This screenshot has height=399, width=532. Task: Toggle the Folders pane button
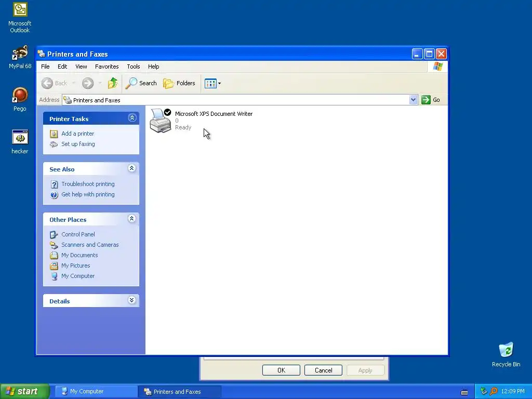(x=179, y=83)
